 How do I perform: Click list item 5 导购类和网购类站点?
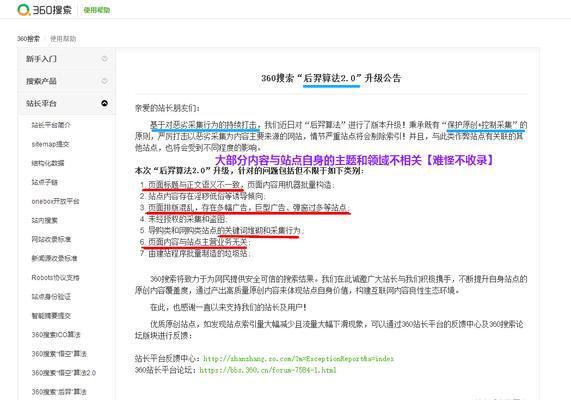(221, 230)
